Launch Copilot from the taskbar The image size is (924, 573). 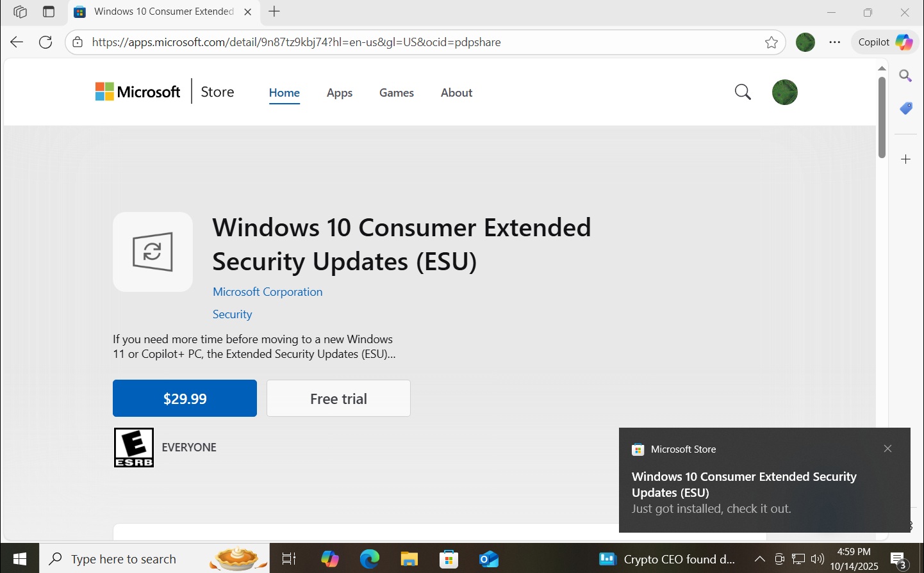[329, 558]
